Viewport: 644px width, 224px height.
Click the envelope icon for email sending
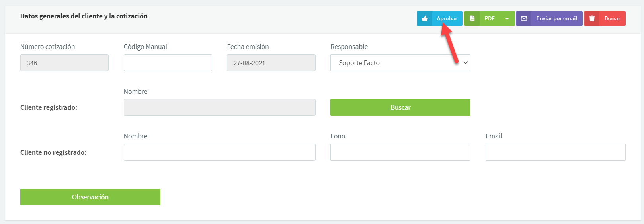(x=524, y=19)
